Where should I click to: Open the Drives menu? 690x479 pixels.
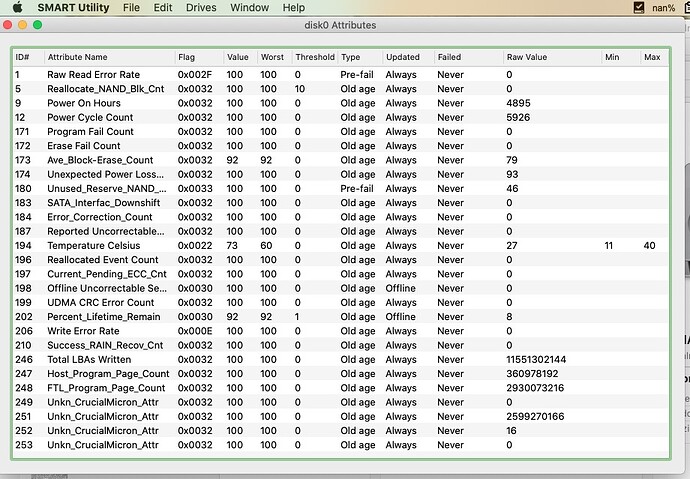[201, 7]
